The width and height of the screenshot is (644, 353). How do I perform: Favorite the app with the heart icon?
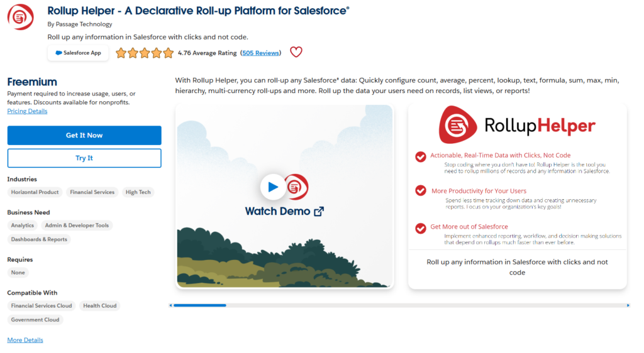click(x=296, y=52)
